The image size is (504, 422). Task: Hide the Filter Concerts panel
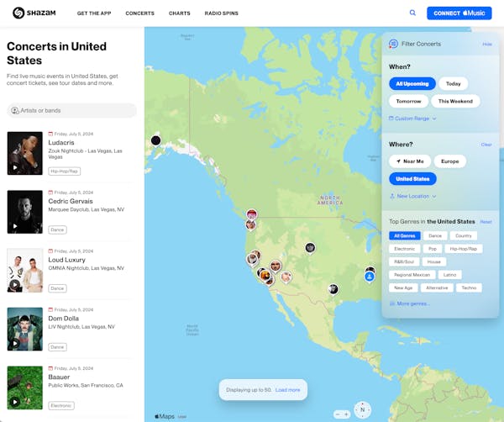pos(487,44)
